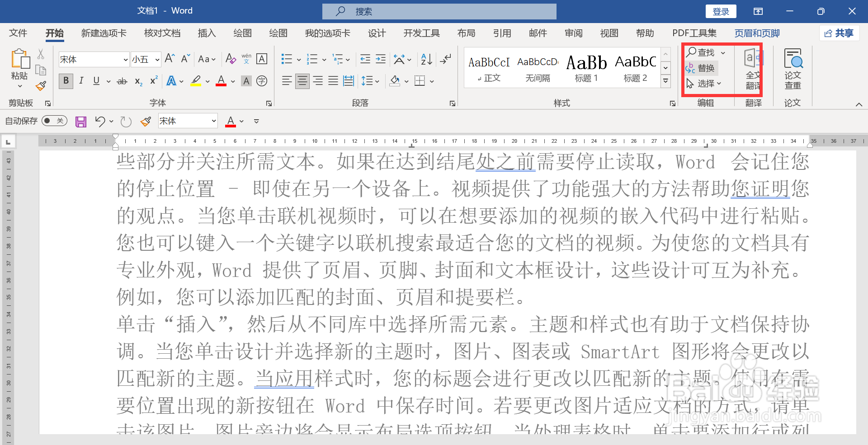Toggle Underline formatting
This screenshot has height=445, width=868.
click(96, 81)
